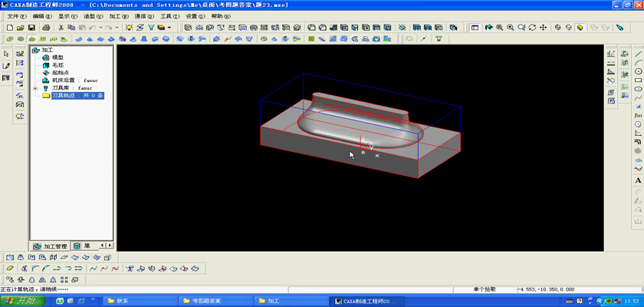
Task: Click the eraser delete icon in bottom toolbar
Action: click(10, 269)
